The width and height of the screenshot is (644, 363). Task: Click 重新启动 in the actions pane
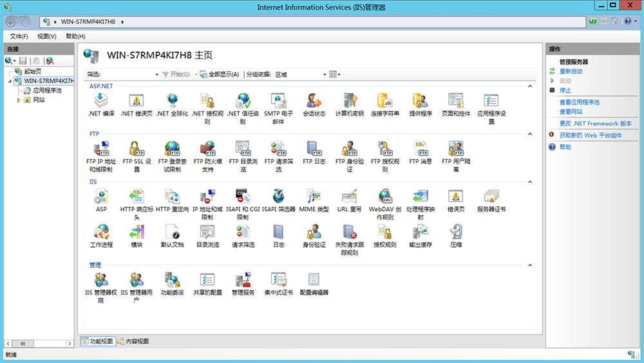[571, 72]
